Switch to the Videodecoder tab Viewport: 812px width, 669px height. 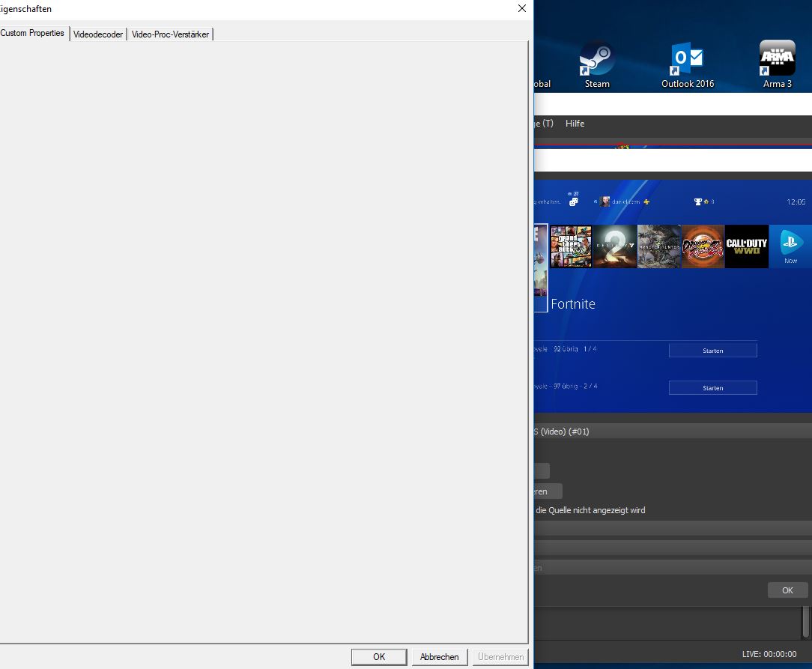[x=98, y=34]
